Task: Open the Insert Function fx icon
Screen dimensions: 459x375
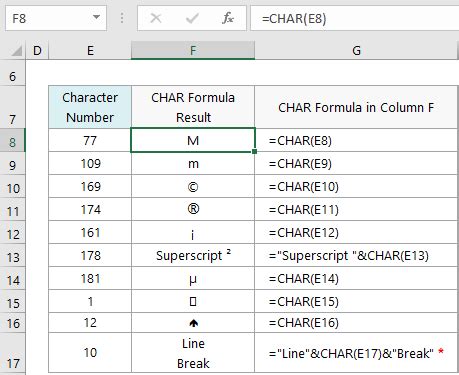Action: 228,18
